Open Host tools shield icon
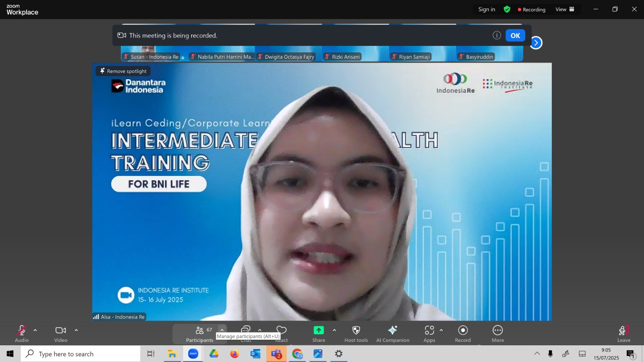The image size is (644, 362). click(356, 330)
